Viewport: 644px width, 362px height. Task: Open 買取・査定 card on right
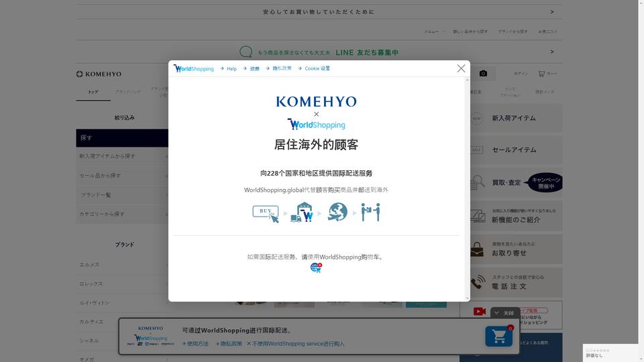[517, 182]
